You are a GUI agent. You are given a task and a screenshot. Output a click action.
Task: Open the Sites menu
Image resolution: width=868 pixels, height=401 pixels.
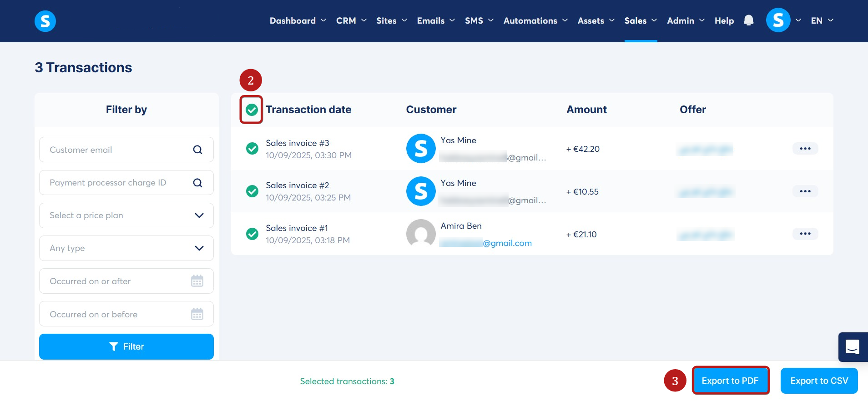pyautogui.click(x=392, y=20)
